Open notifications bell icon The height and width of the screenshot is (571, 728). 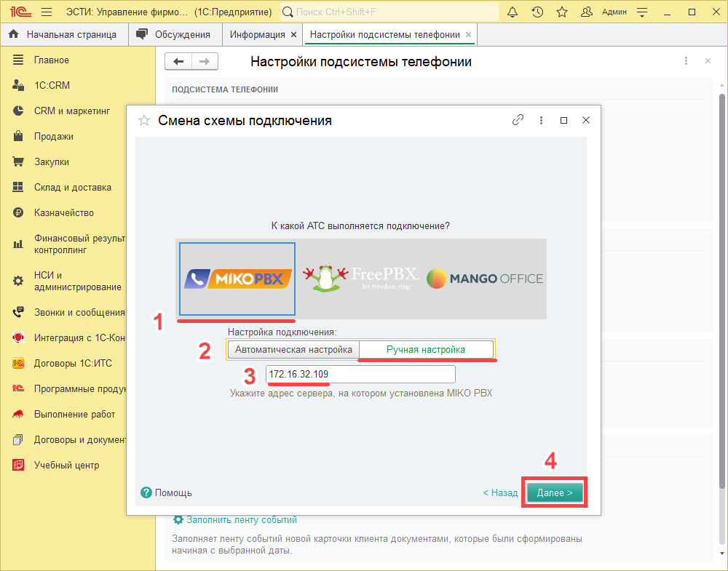[513, 12]
